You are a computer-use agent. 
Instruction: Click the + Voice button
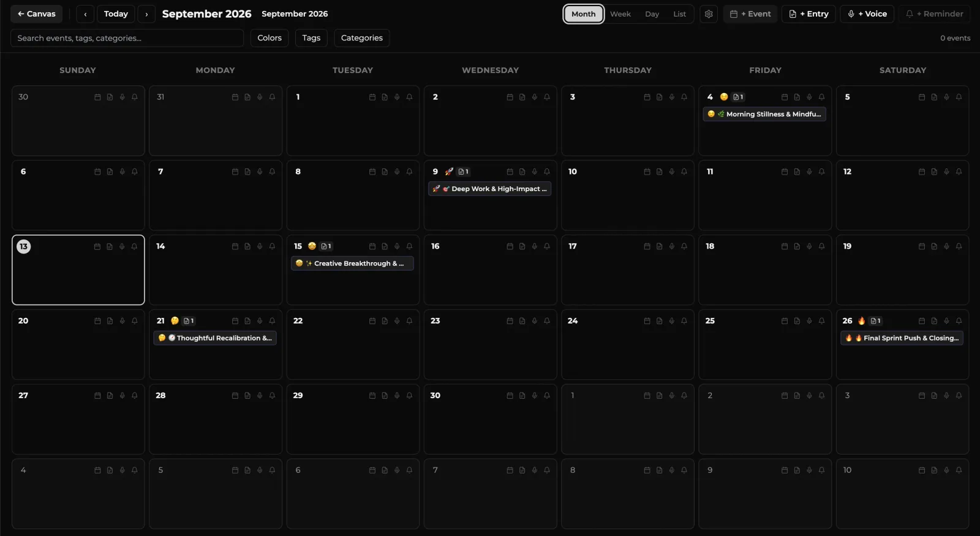(867, 14)
